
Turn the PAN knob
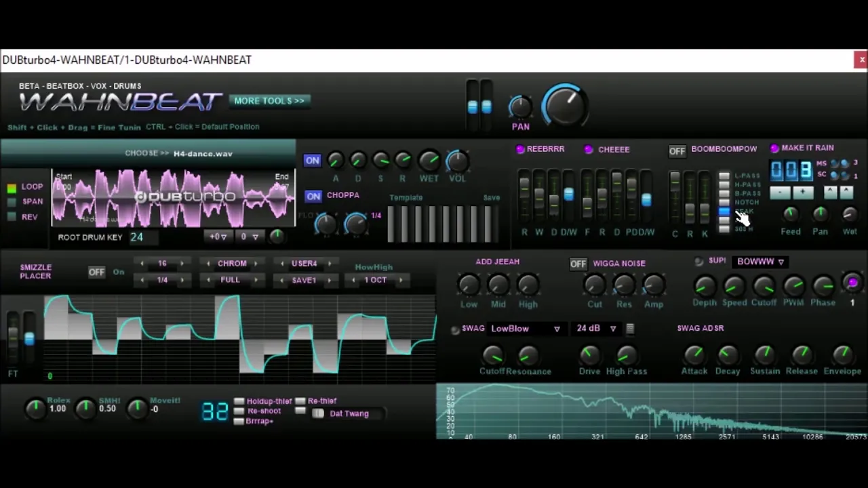(x=520, y=106)
